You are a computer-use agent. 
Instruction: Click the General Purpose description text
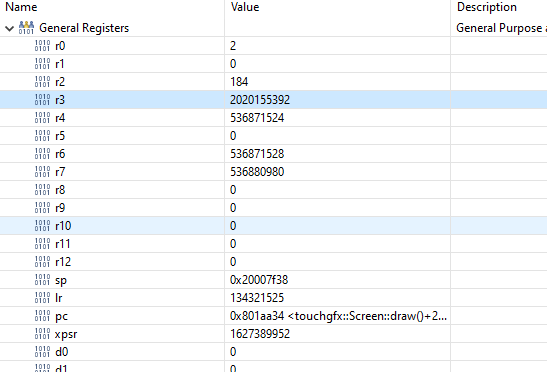click(501, 28)
